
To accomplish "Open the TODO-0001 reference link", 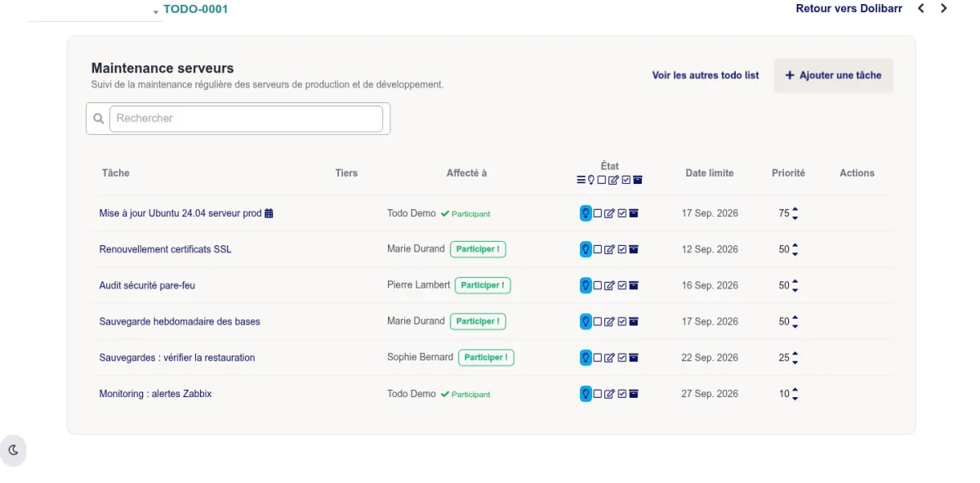I will pyautogui.click(x=196, y=9).
